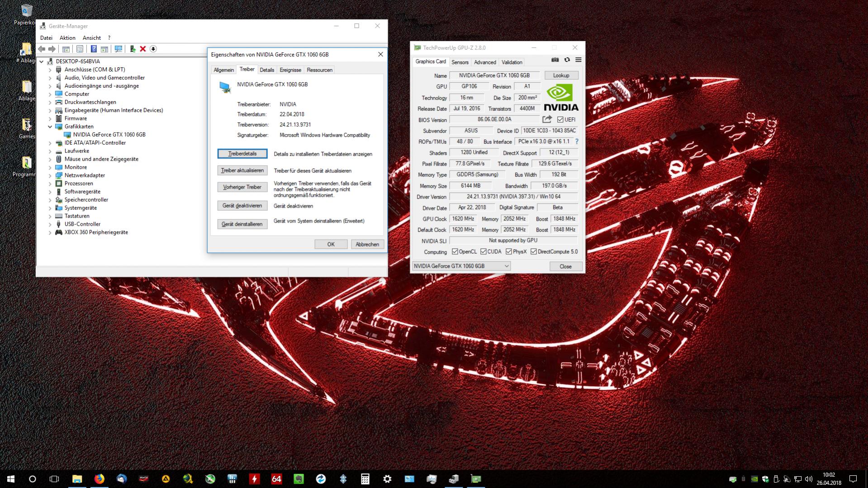Click the red X uninstall device icon

(x=143, y=49)
